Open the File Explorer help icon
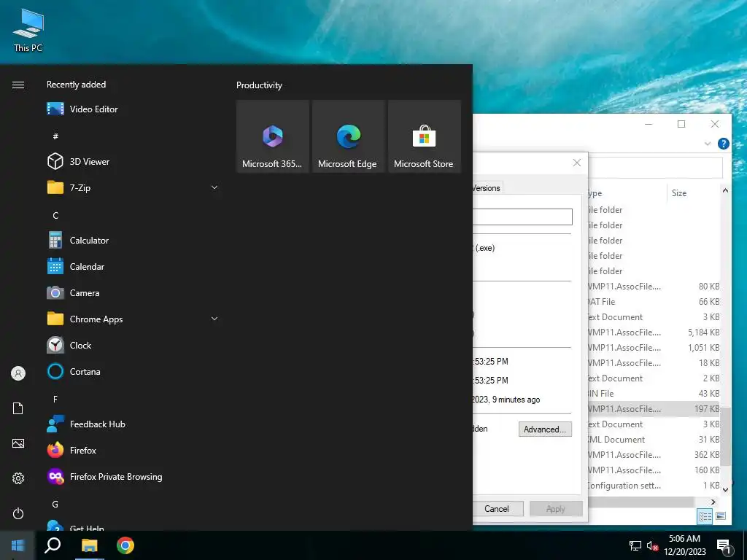 723,144
